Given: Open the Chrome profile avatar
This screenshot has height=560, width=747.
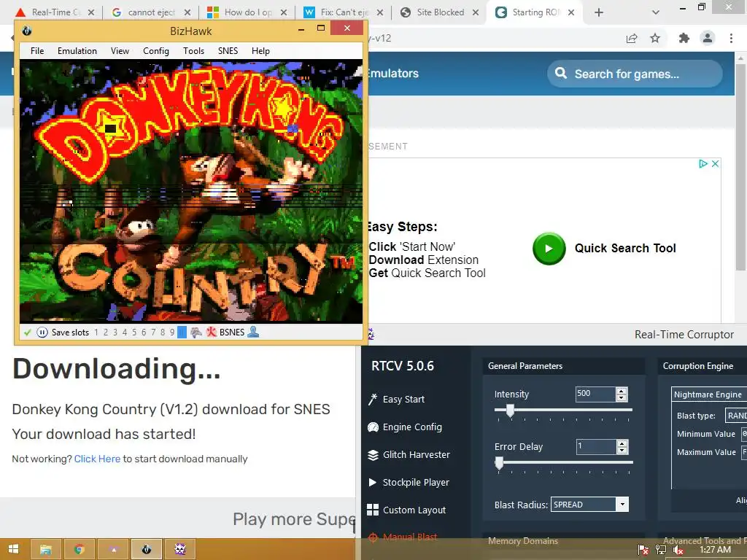Looking at the screenshot, I should pyautogui.click(x=708, y=38).
